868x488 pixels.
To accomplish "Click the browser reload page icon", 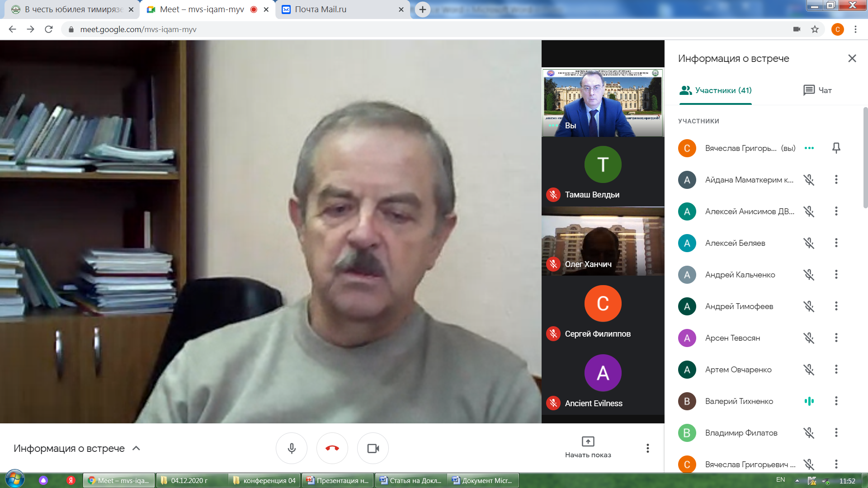I will point(49,29).
